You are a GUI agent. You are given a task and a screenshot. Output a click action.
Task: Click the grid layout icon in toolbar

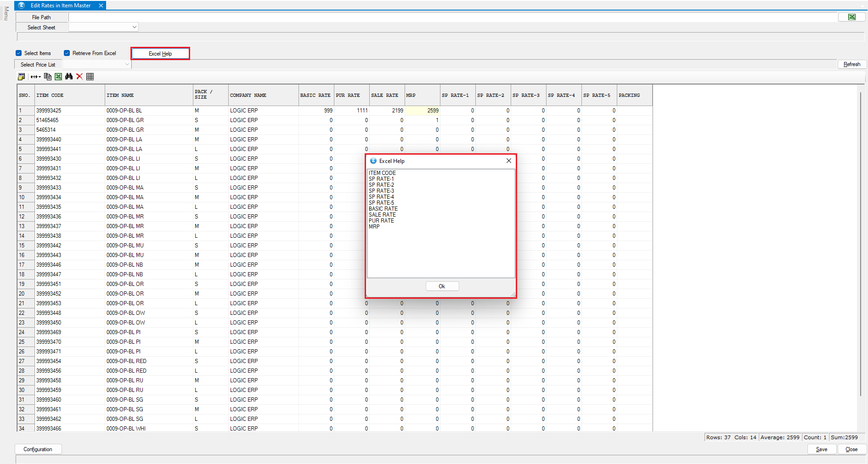pos(90,77)
